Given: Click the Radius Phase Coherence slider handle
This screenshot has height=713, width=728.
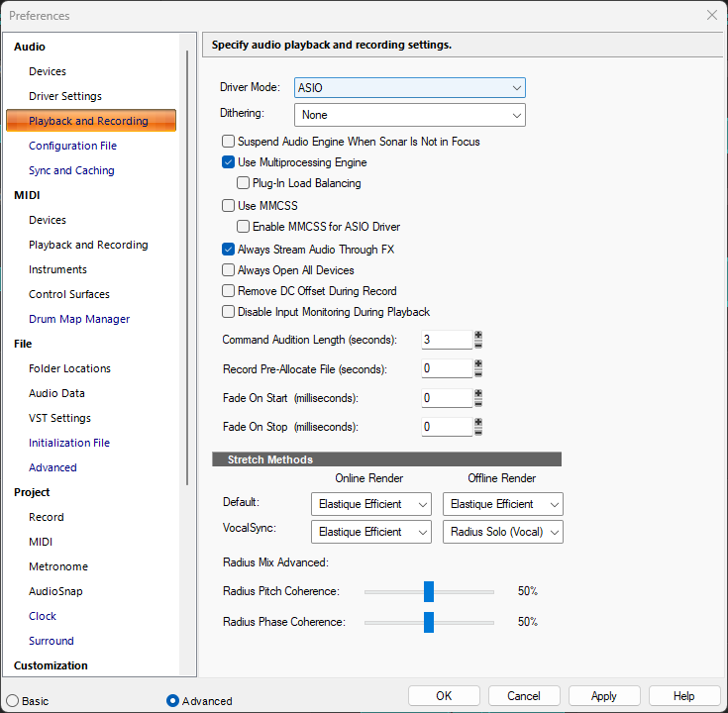Looking at the screenshot, I should (429, 622).
